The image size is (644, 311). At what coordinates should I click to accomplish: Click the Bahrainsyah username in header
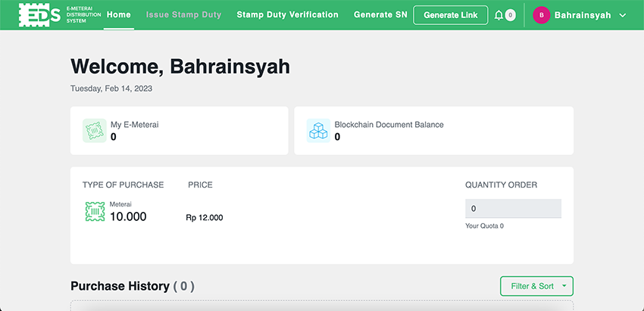(x=583, y=15)
